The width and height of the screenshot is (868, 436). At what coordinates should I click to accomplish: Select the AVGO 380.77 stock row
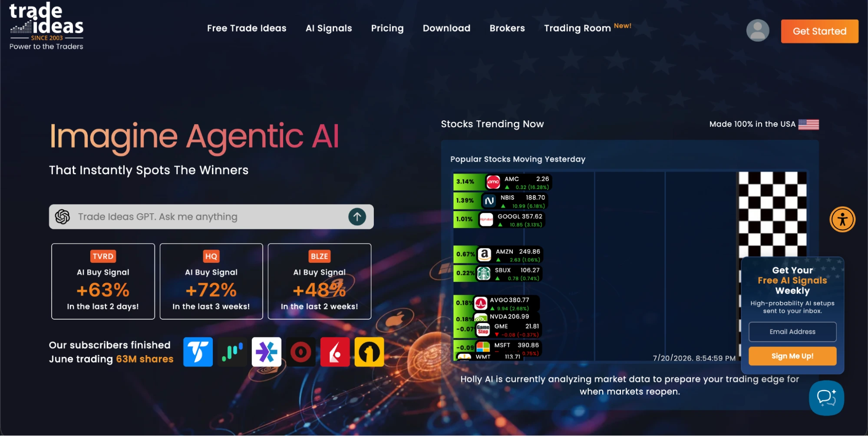[x=496, y=304]
